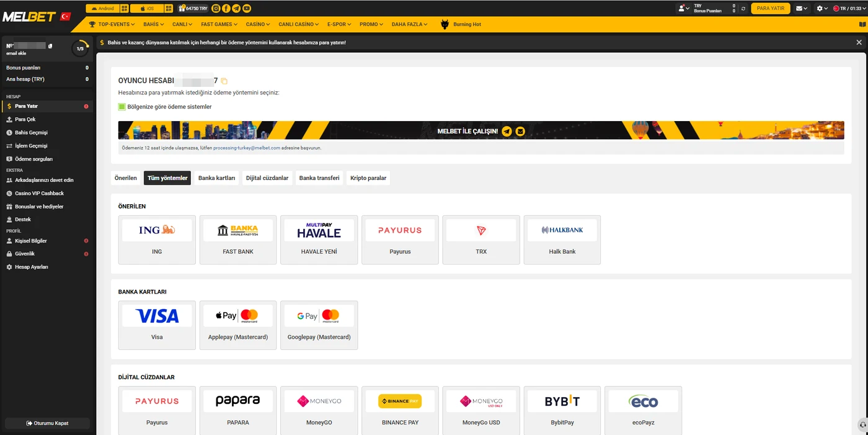Open the settings gear dropdown
Viewport: 868px width, 435px height.
[822, 9]
